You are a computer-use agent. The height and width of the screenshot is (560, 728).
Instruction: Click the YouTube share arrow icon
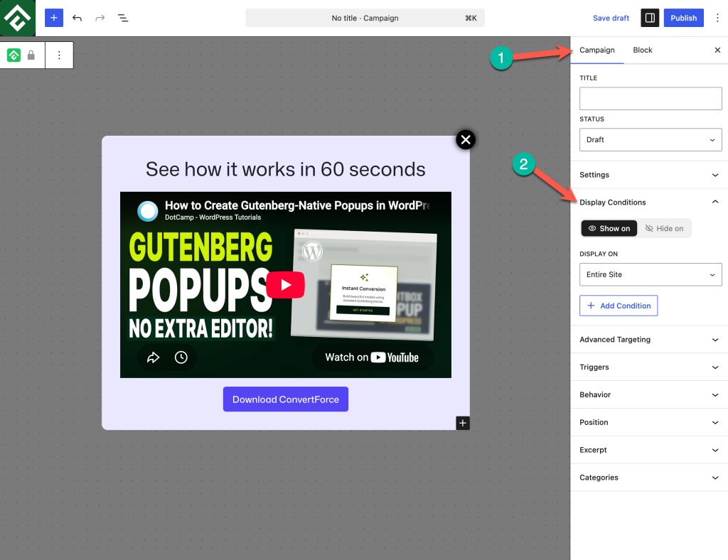click(154, 357)
